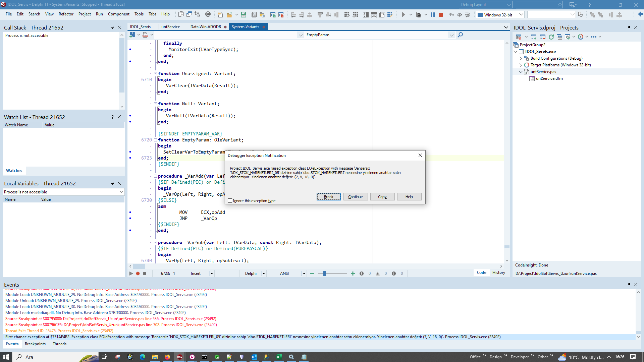Switch to the untService editor tab
The height and width of the screenshot is (362, 644).
point(170,27)
